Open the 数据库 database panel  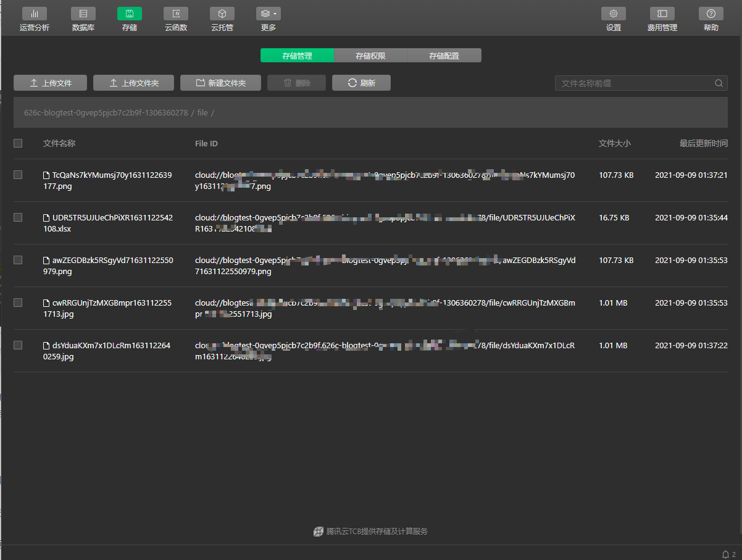[83, 19]
